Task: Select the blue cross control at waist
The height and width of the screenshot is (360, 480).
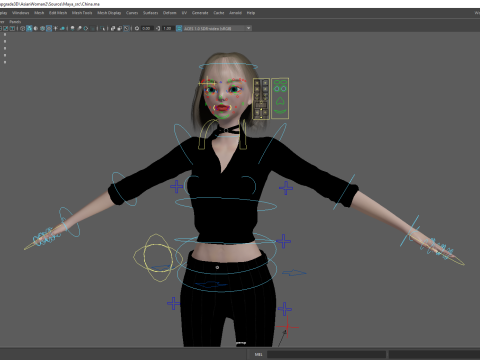Action: tap(283, 241)
